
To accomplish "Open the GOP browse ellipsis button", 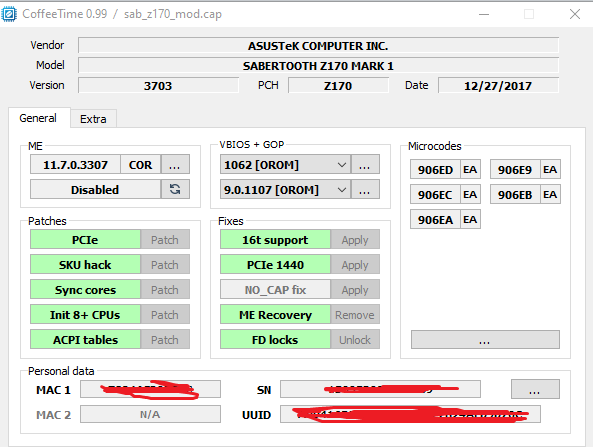I will pos(365,189).
